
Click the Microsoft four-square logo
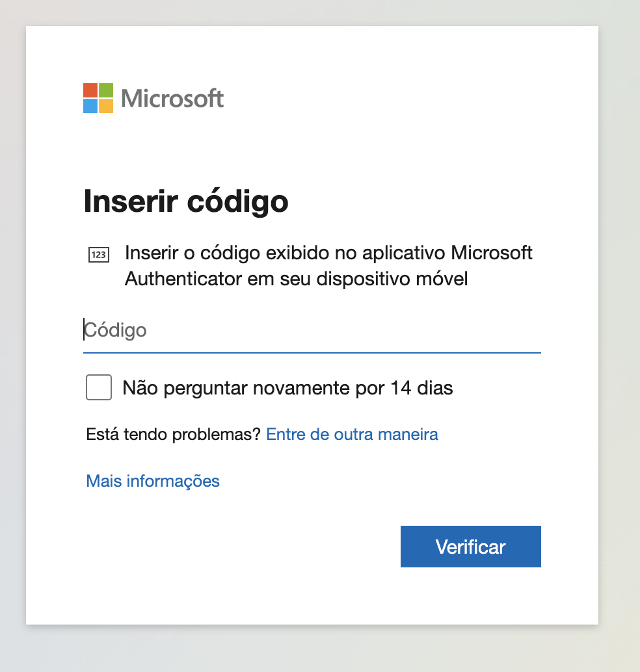coord(98,98)
